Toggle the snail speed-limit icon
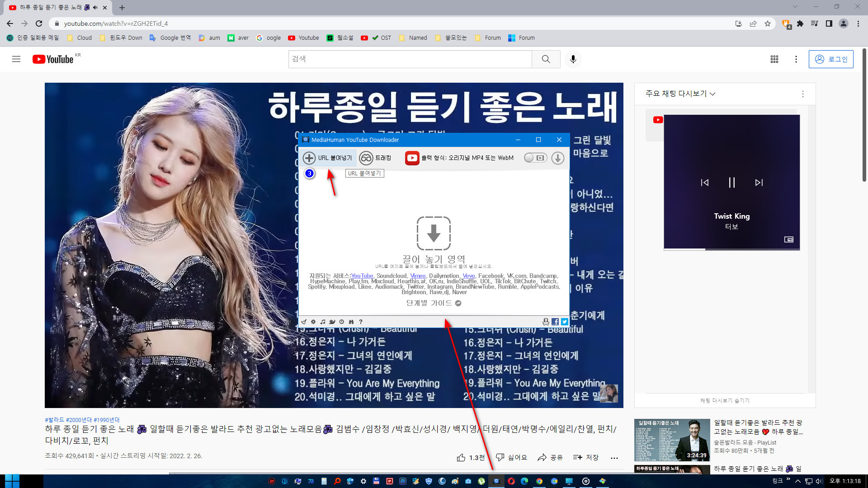 click(332, 322)
